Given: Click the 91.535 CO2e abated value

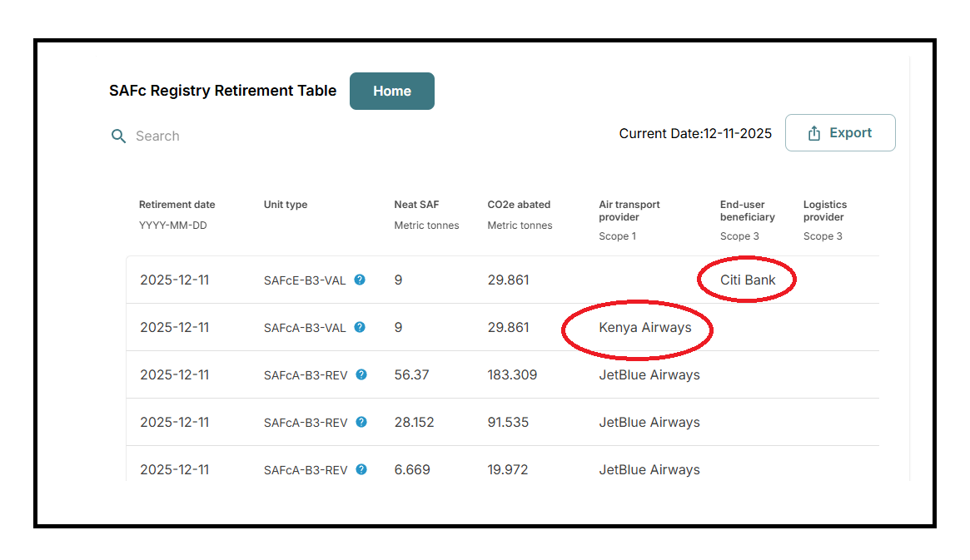Looking at the screenshot, I should pos(508,423).
